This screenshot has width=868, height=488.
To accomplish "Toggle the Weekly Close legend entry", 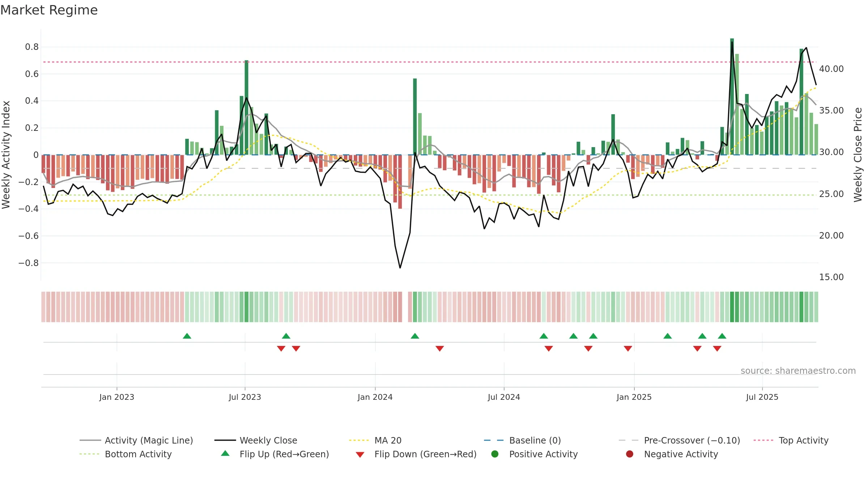I will pos(256,440).
